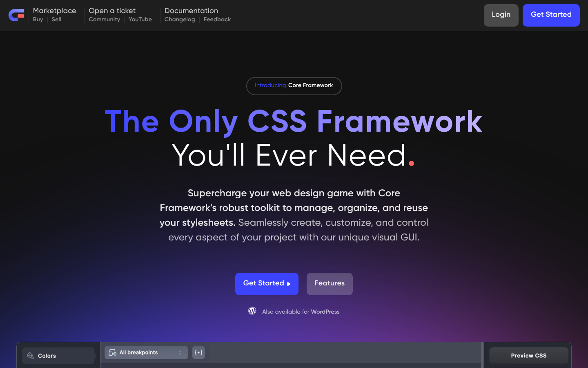View the Changelog link
The width and height of the screenshot is (588, 368).
(x=180, y=20)
